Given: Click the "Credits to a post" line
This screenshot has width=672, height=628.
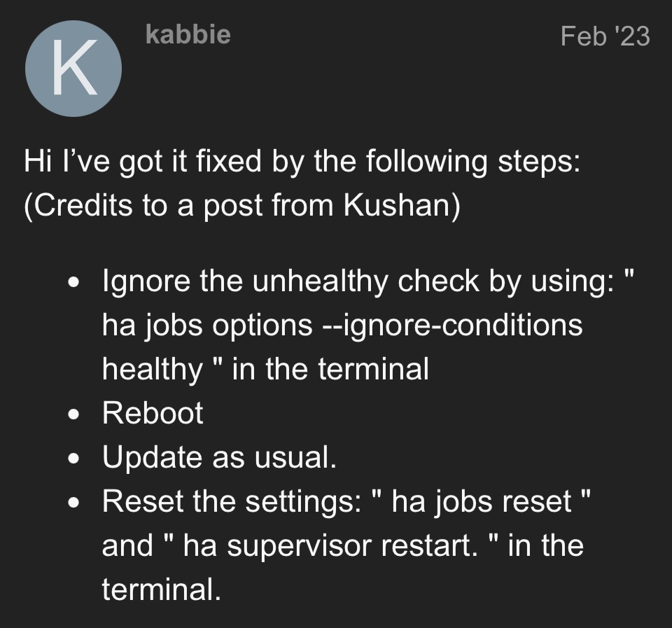Looking at the screenshot, I should click(242, 205).
